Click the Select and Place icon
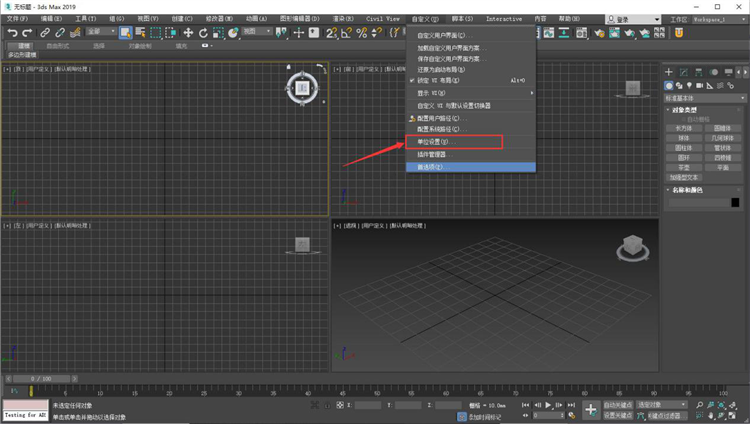Screen dimensions: 750x424 233,33
